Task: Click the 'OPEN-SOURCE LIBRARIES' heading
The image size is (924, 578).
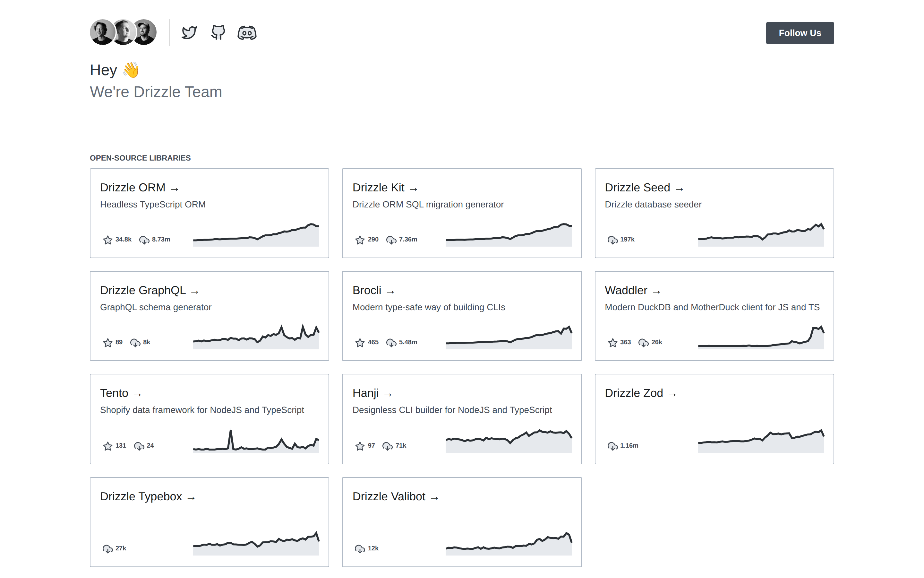Action: 140,158
